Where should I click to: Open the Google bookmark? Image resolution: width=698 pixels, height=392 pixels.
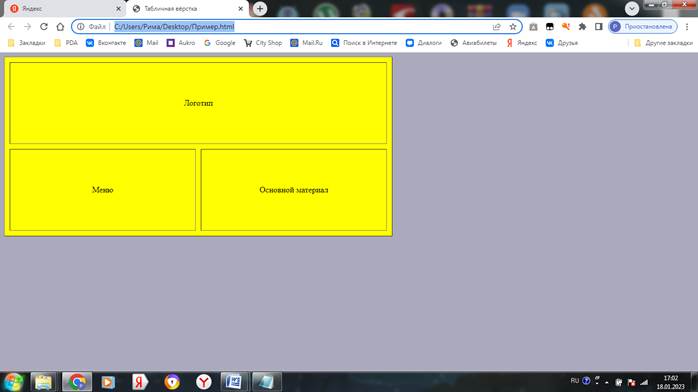point(219,43)
